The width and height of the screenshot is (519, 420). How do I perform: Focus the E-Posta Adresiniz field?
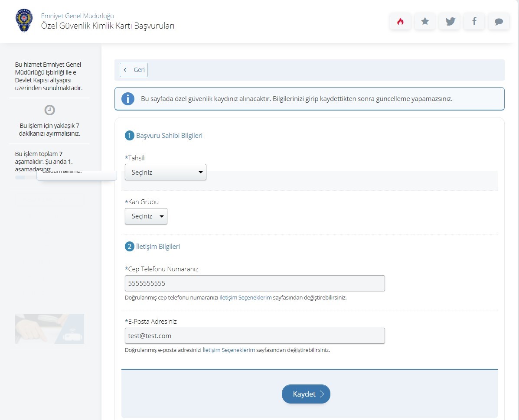(x=255, y=336)
